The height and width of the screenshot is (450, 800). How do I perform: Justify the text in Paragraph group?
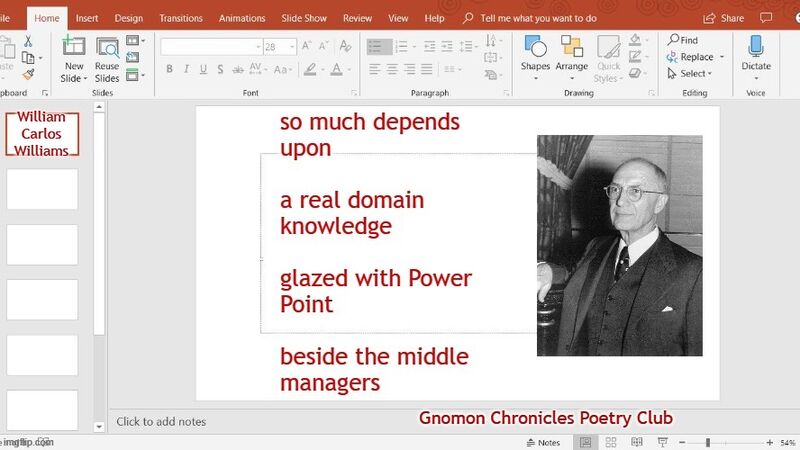click(427, 69)
